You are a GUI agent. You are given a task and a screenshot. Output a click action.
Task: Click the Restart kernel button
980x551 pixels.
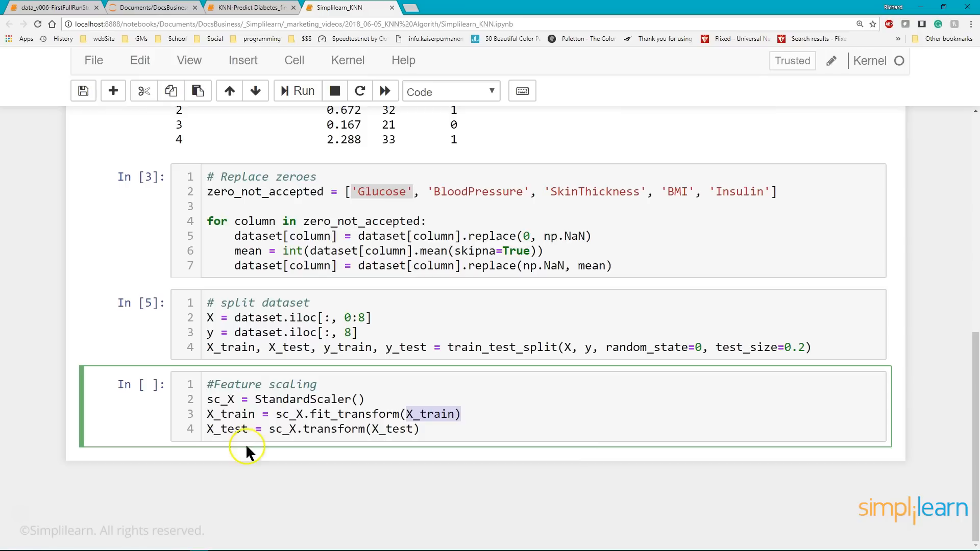tap(359, 91)
